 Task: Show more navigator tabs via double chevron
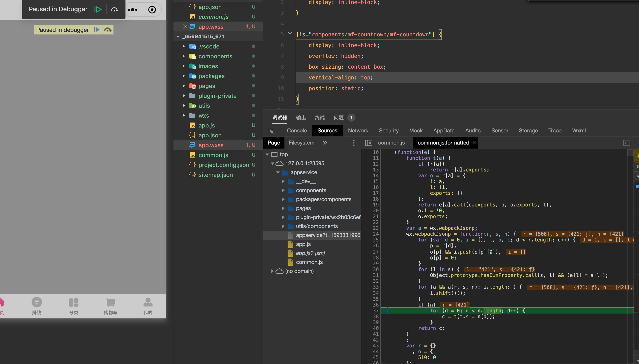[x=325, y=143]
